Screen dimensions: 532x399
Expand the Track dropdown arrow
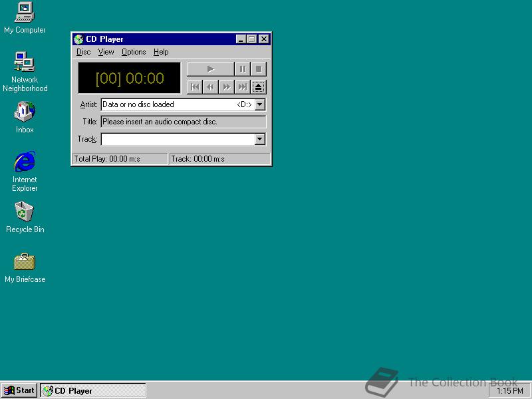click(260, 139)
